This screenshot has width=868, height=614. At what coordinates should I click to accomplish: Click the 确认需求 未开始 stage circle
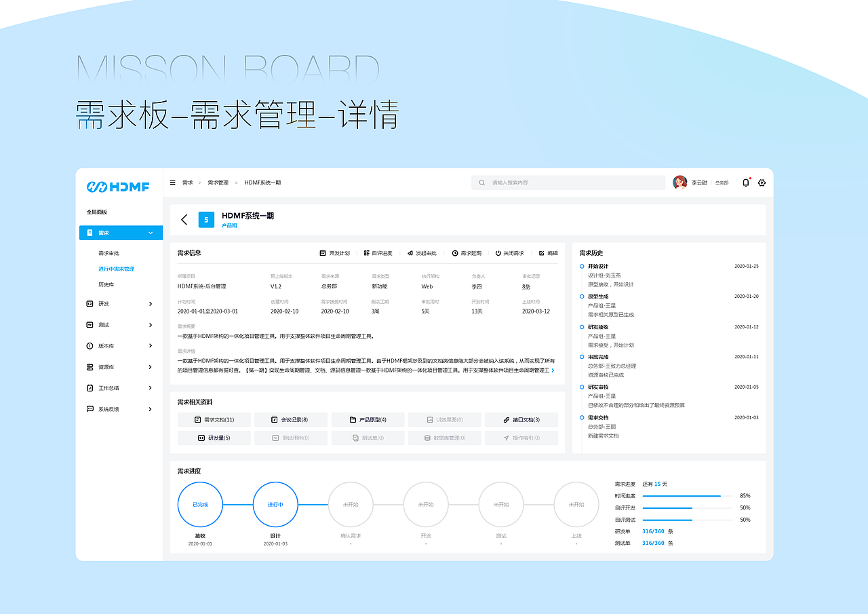click(x=351, y=505)
